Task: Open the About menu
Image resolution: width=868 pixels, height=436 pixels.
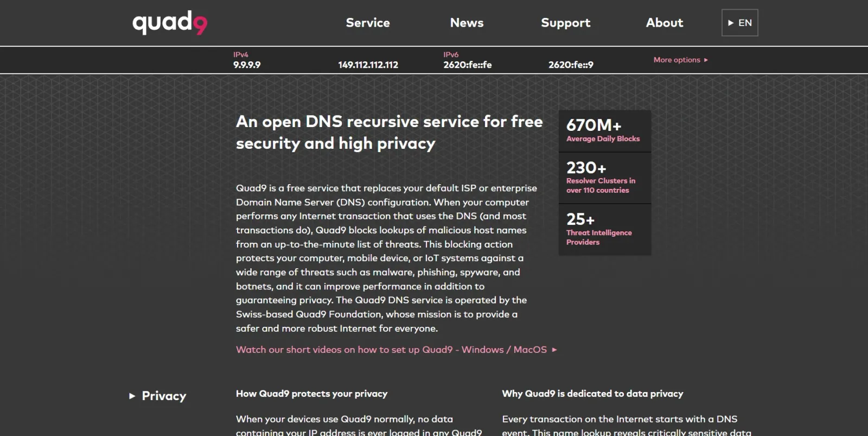Action: tap(664, 23)
